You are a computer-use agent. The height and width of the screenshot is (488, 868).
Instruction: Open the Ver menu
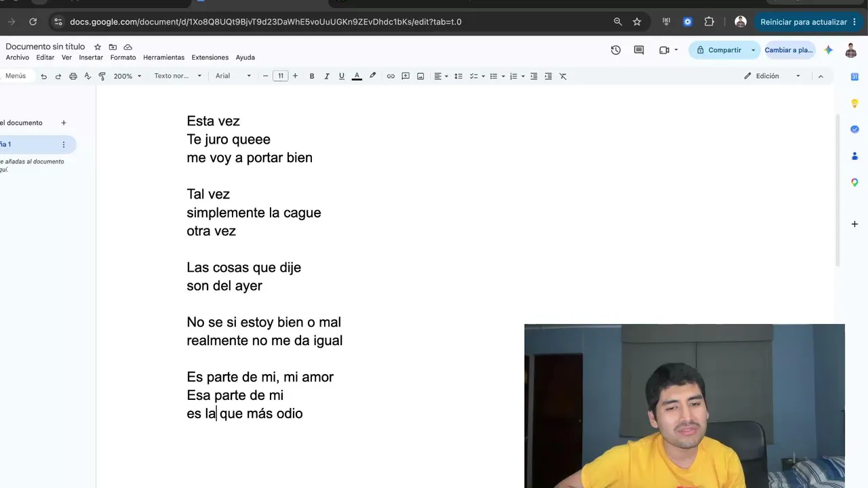coord(66,58)
